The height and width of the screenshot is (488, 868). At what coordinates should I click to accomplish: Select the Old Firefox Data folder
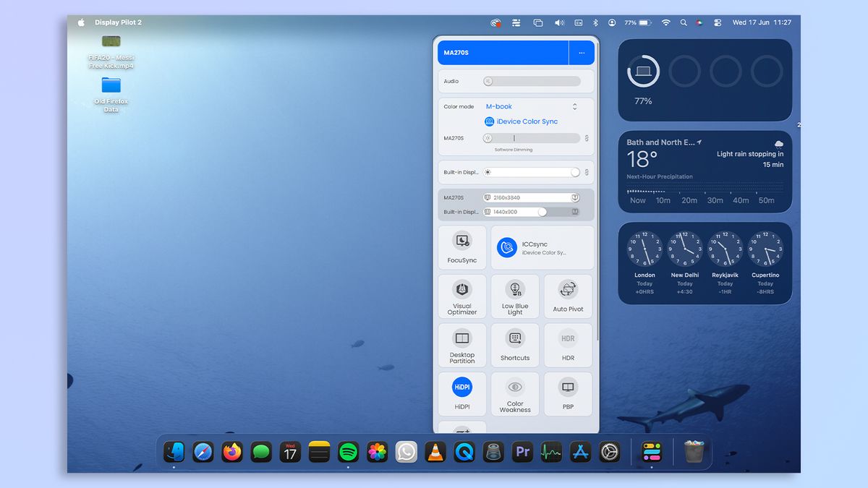point(111,95)
